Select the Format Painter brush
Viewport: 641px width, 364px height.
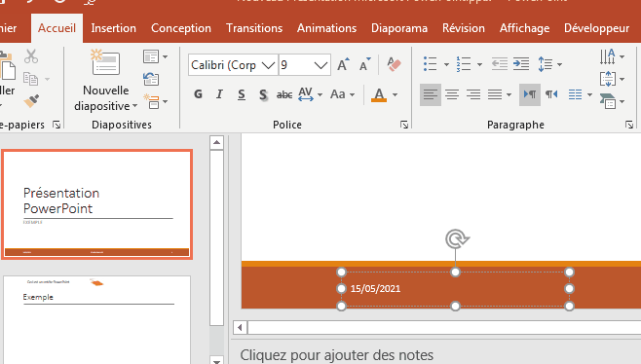tap(31, 100)
